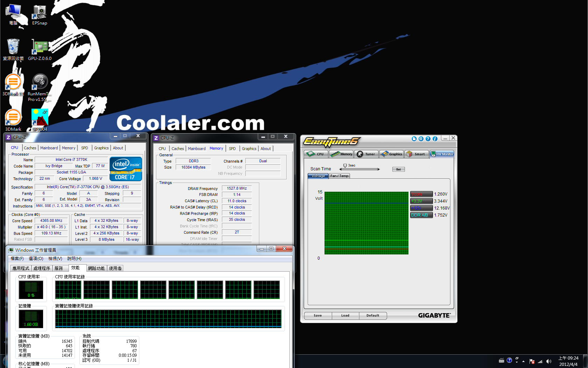Viewport: 588px width, 368px height.
Task: Open language bar options dropdown arrow
Action: click(x=517, y=362)
